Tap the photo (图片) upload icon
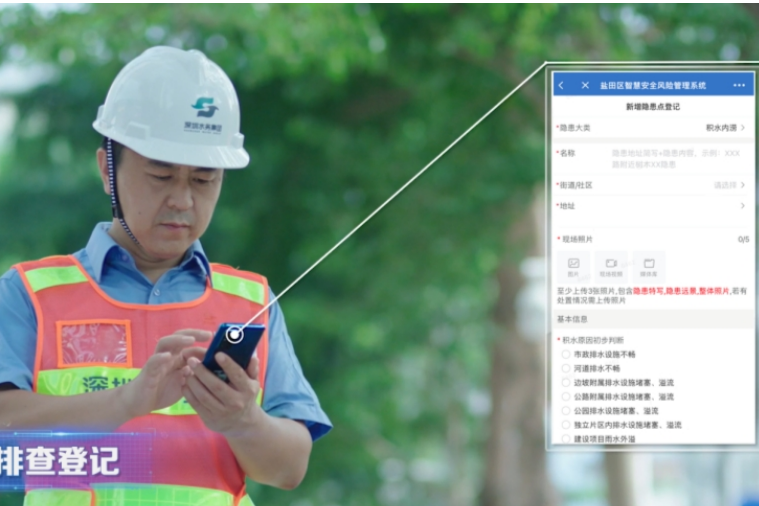 point(573,265)
